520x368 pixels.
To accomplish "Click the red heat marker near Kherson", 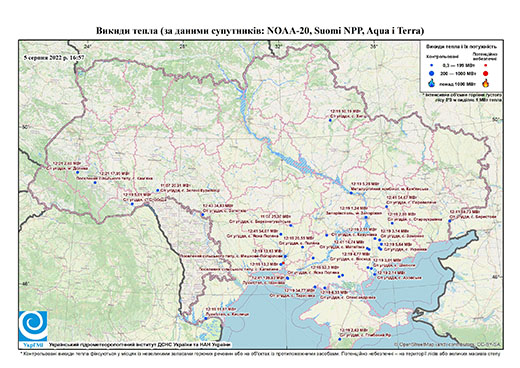I will pyautogui.click(x=283, y=263).
